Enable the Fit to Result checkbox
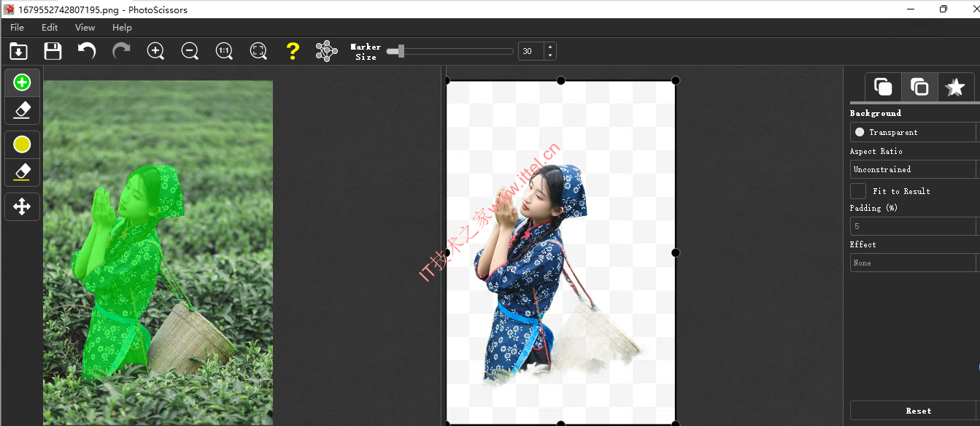This screenshot has height=426, width=980. (858, 191)
